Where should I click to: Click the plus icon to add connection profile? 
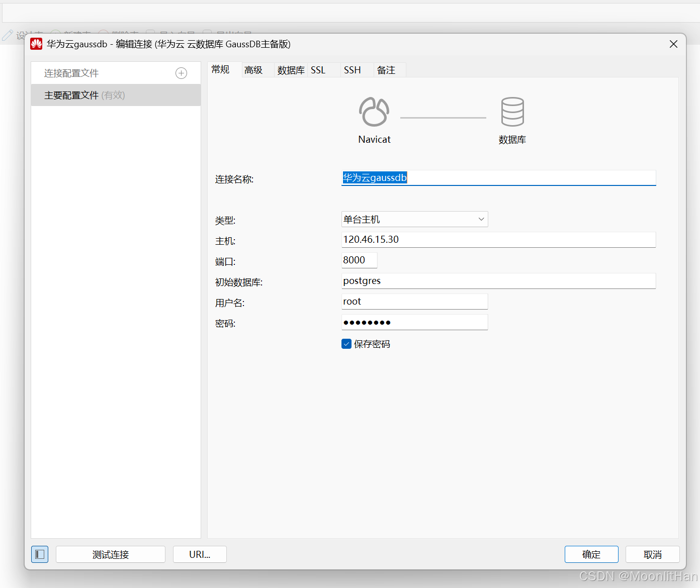click(x=181, y=73)
